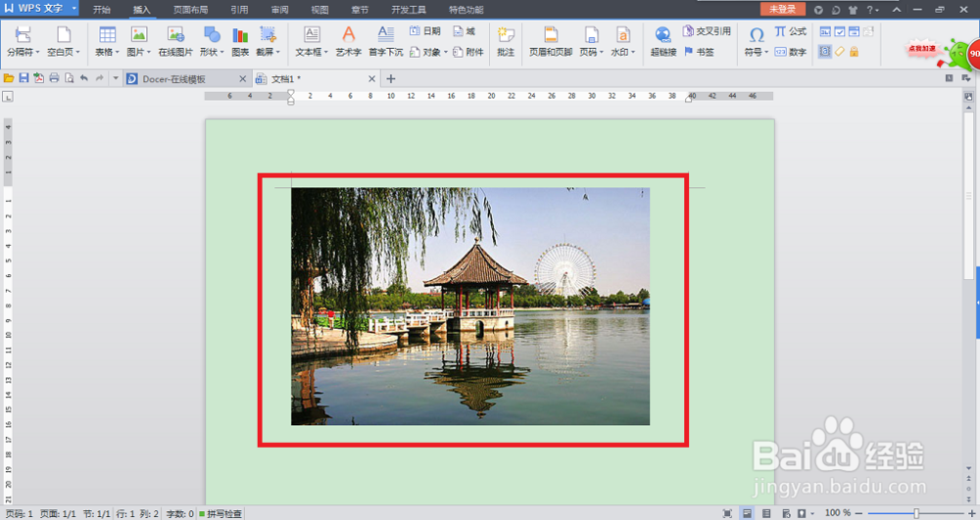Expand the 文本框 dropdown arrow
Viewport: 980px width, 520px height.
325,53
